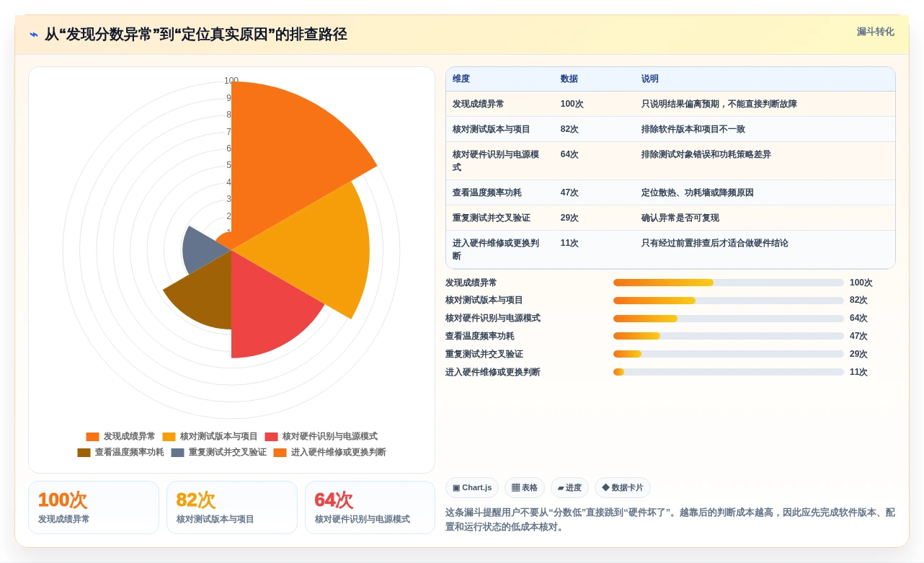Toggle 重复测试并交叉验证 legend swatch

(x=177, y=453)
